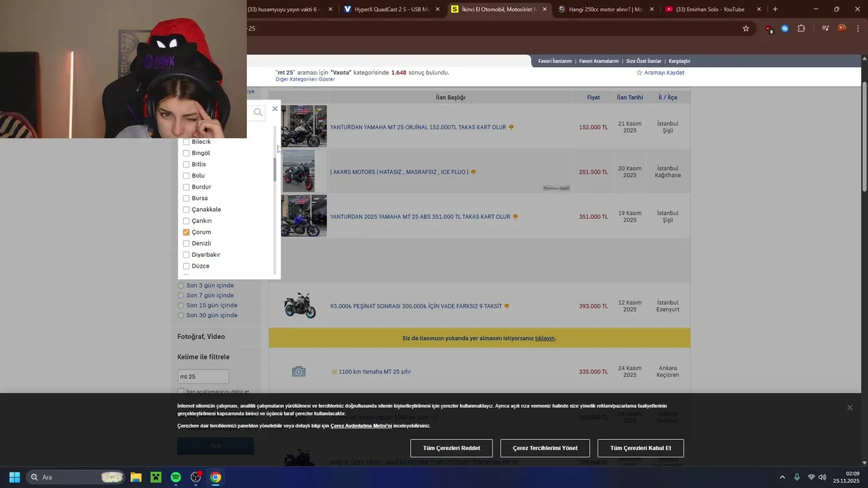The width and height of the screenshot is (868, 488).
Task: Launch Minecraft from the taskbar
Action: pyautogui.click(x=156, y=477)
